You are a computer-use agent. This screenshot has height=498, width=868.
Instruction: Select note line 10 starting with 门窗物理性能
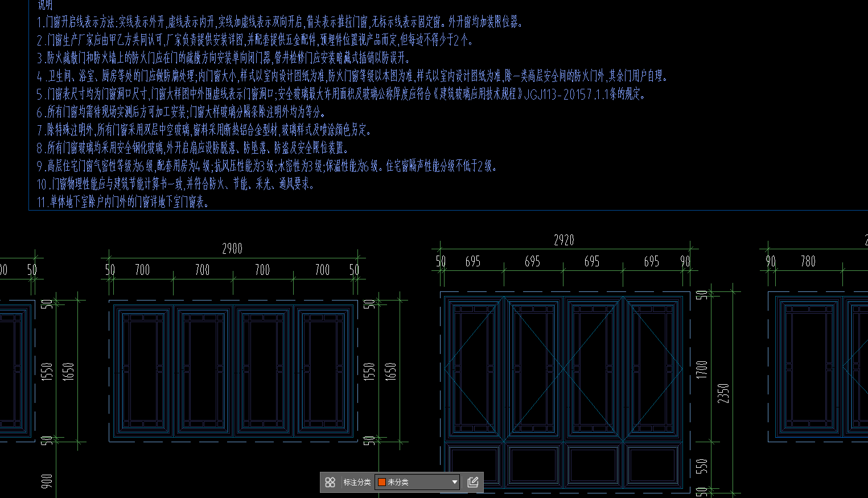(x=176, y=184)
